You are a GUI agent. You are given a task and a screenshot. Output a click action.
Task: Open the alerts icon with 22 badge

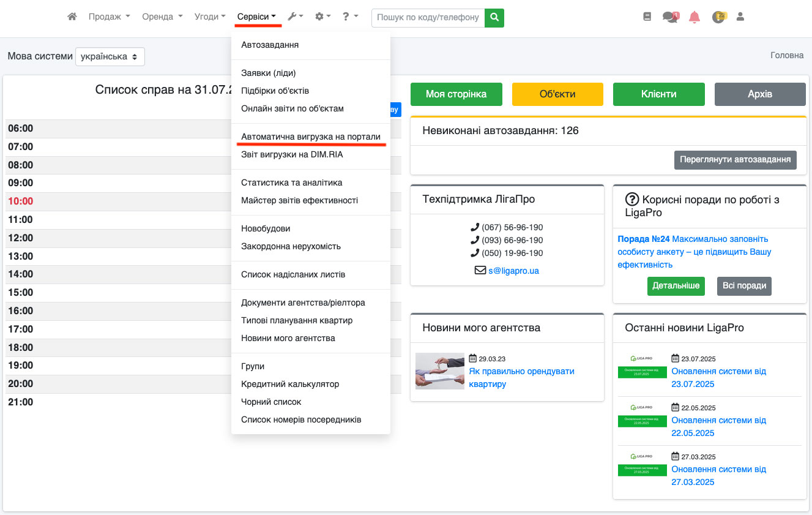[x=718, y=17]
